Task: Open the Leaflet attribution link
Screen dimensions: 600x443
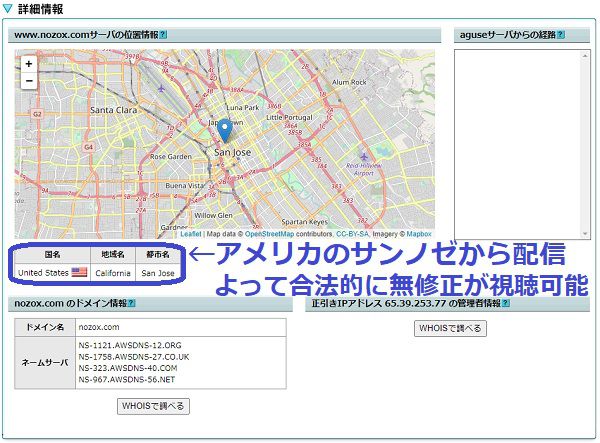Action: [191, 234]
